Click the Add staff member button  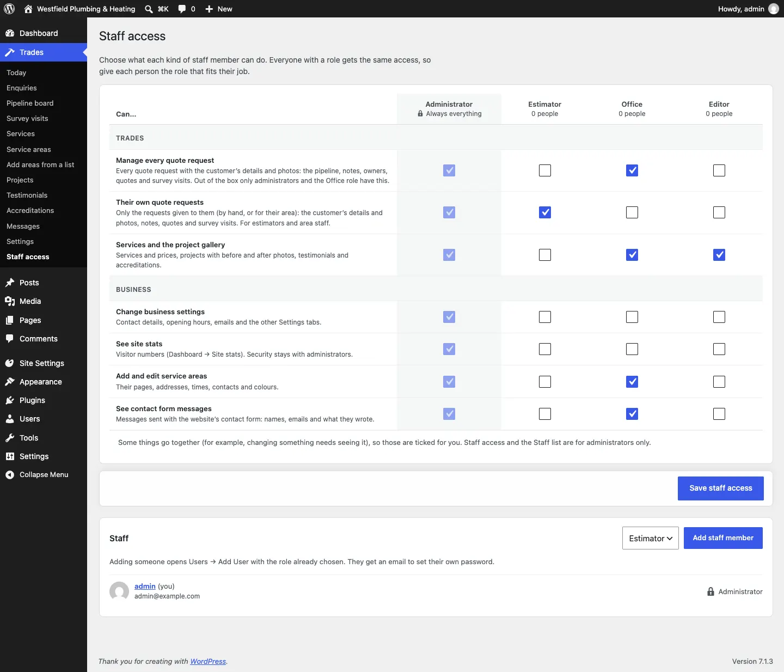click(x=723, y=538)
